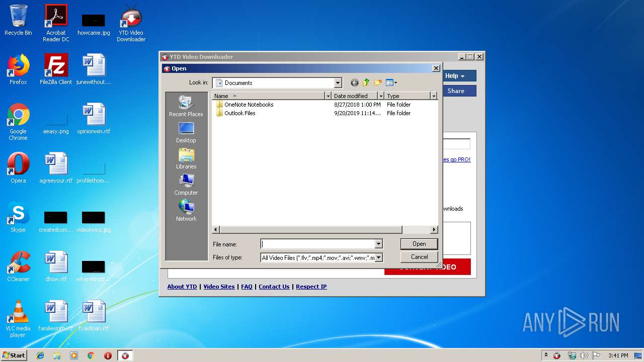
Task: Browse Network in places bar
Action: pos(186,211)
